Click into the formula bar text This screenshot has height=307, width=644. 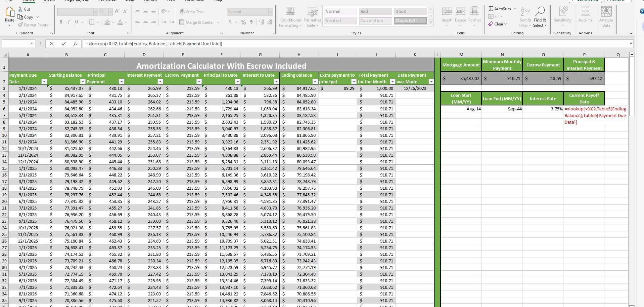click(x=154, y=44)
